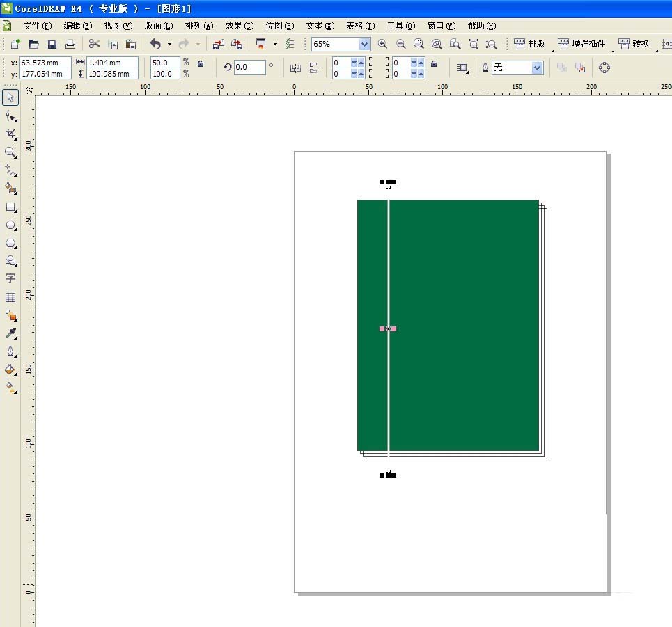Click the object width field 1.404 mm

coord(112,63)
